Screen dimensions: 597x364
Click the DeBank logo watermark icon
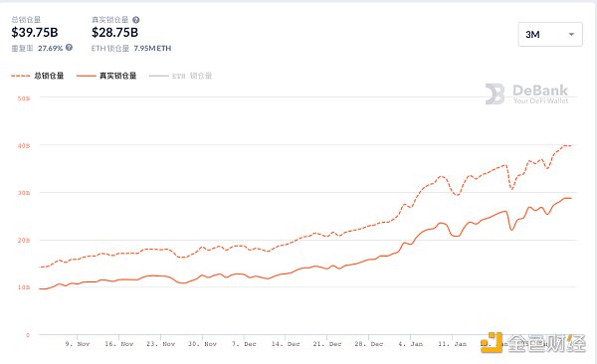coord(495,94)
